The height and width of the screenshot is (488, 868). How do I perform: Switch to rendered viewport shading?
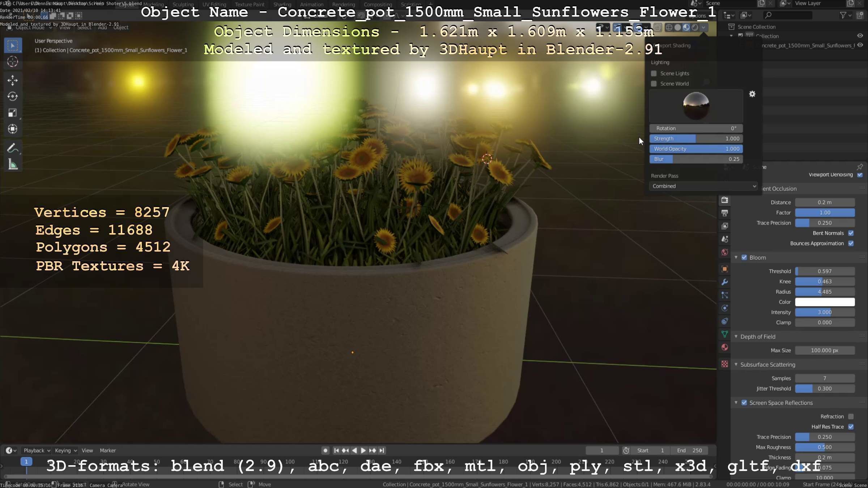click(x=695, y=27)
